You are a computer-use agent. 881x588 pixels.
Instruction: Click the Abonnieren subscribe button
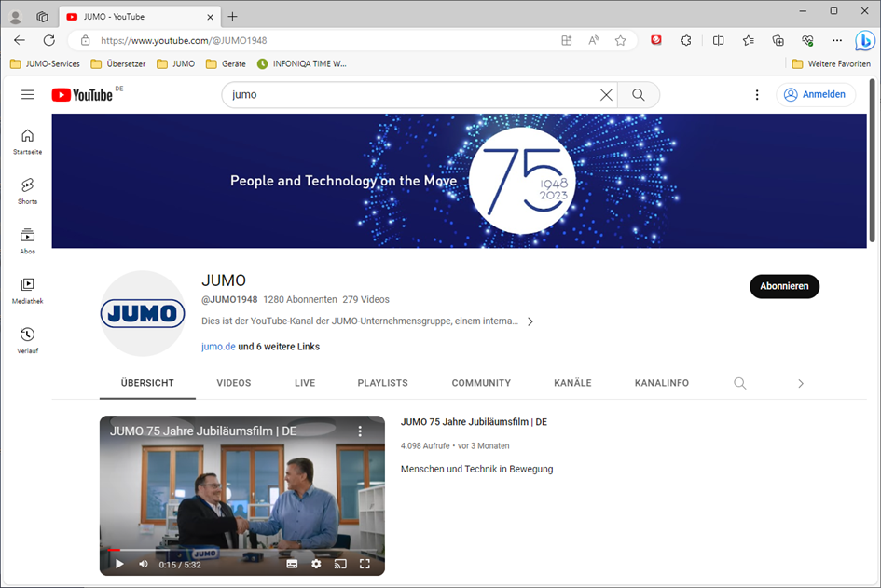click(x=784, y=286)
